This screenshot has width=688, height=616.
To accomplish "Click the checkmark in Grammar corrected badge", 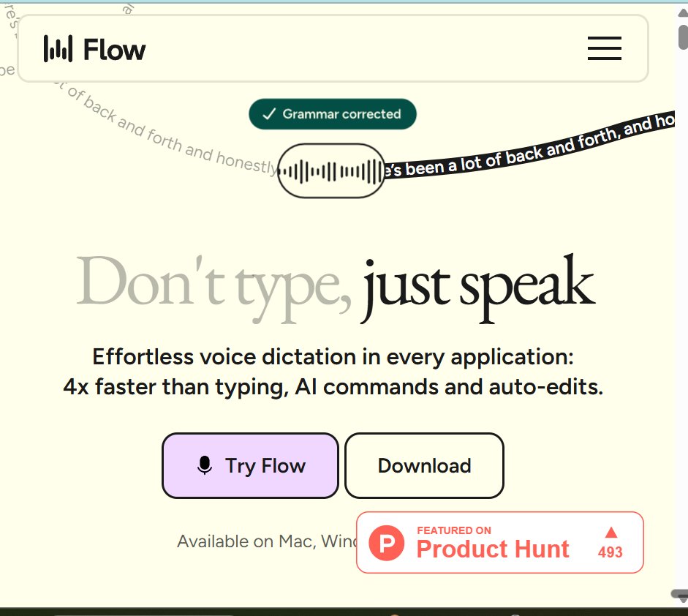I will point(268,114).
